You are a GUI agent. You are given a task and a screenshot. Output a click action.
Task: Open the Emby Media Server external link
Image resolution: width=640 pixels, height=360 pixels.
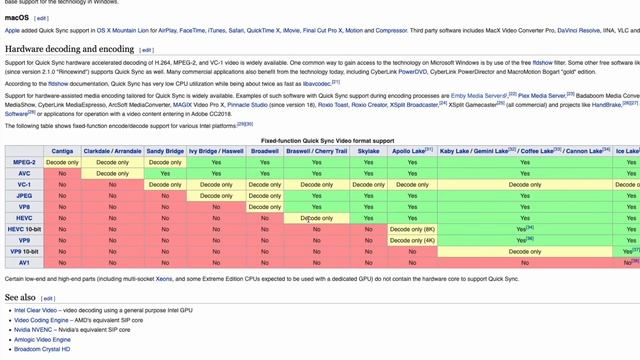478,96
